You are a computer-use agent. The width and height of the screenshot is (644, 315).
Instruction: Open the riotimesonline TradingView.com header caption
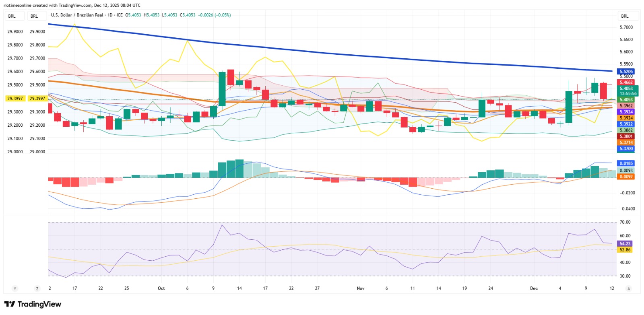point(72,5)
